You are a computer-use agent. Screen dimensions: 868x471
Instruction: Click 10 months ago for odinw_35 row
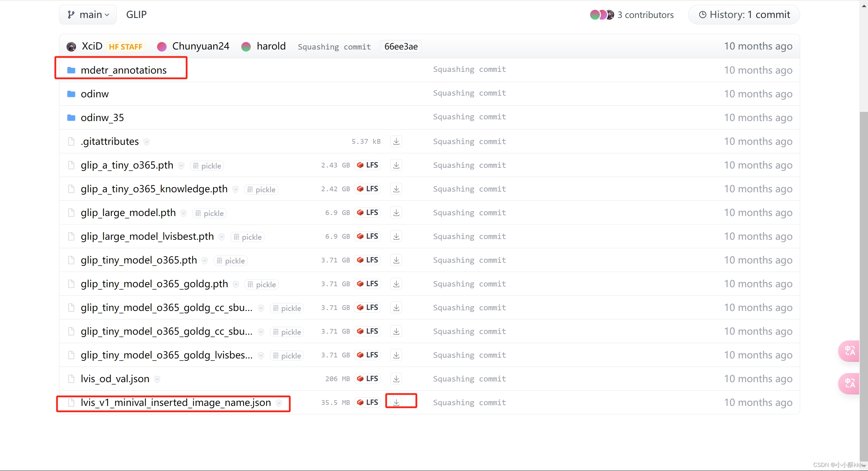click(758, 118)
